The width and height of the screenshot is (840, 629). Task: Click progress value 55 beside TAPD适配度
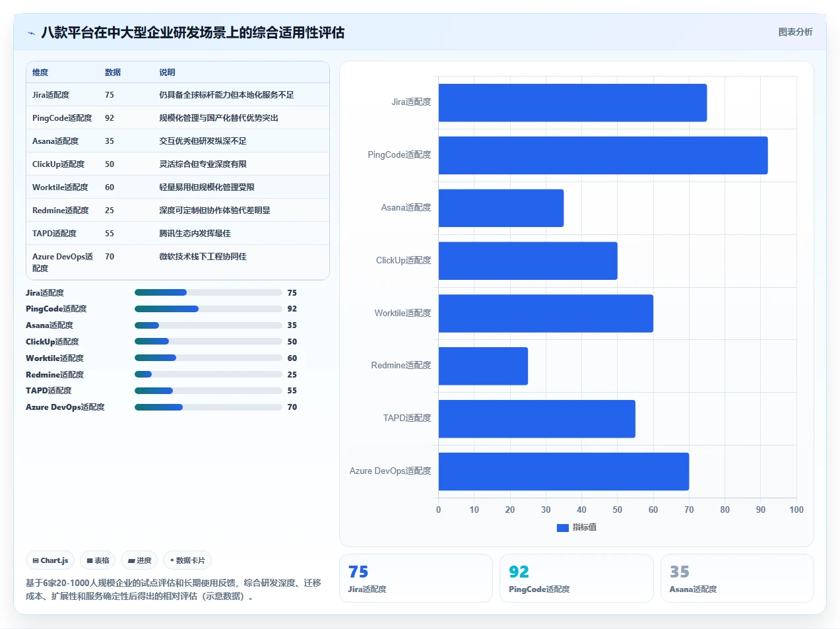coord(292,391)
